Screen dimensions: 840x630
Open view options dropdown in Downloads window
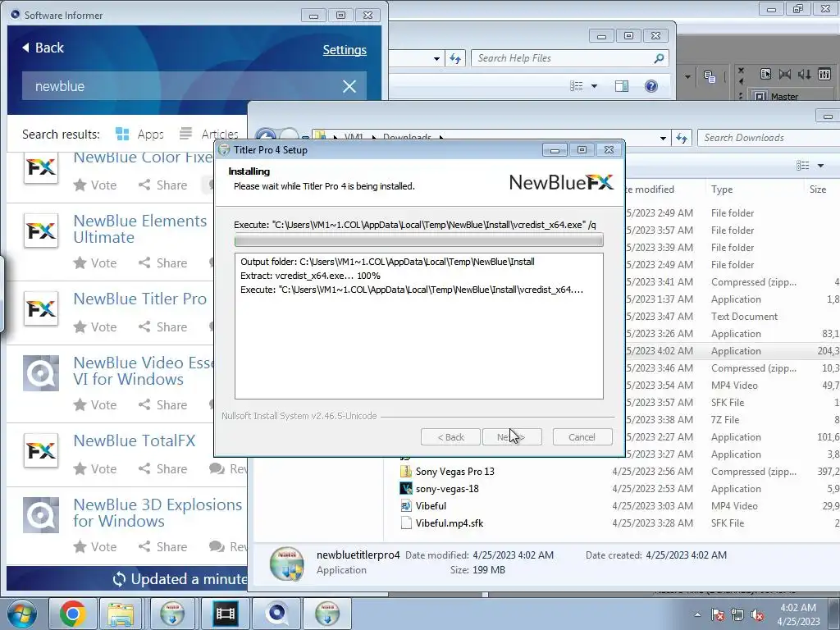pyautogui.click(x=820, y=166)
